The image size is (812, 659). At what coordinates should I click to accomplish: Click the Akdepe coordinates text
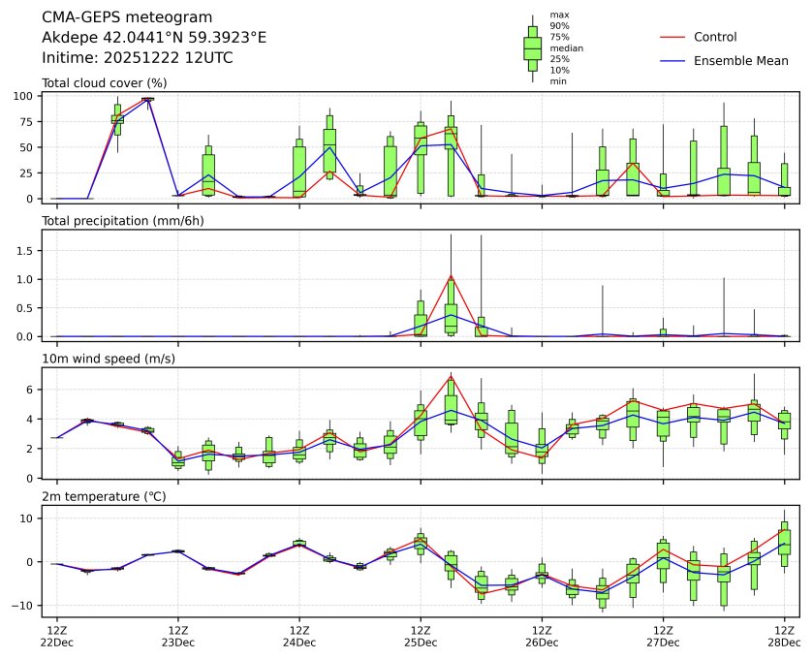click(154, 38)
